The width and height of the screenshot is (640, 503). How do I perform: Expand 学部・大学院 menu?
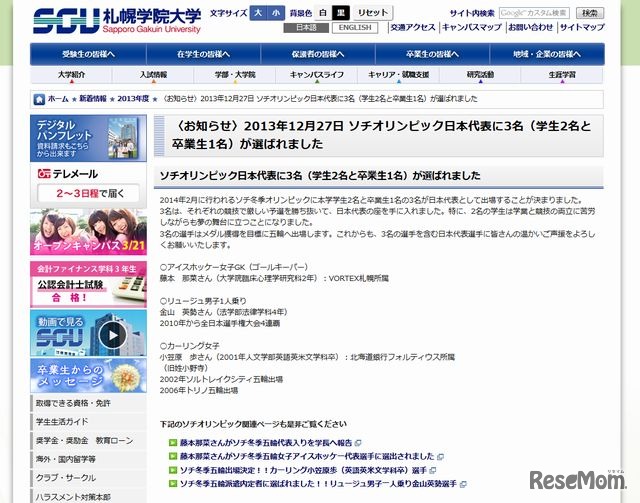coord(235,75)
